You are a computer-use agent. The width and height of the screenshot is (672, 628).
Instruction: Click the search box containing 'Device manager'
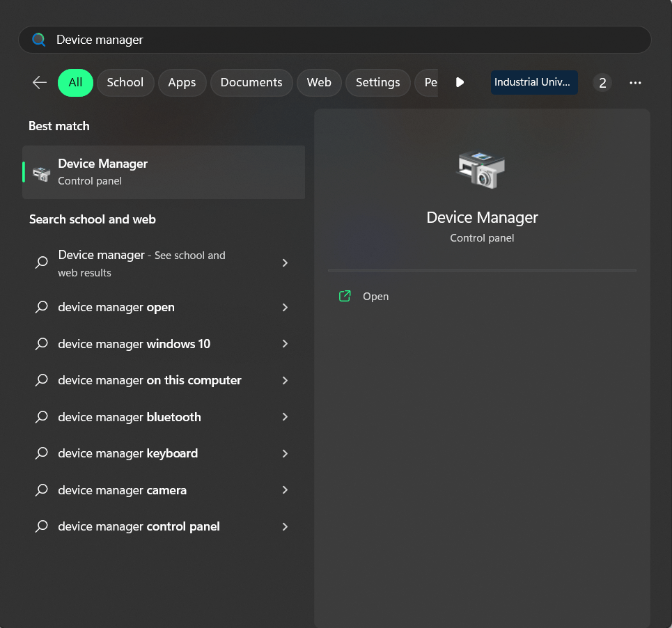(x=335, y=40)
